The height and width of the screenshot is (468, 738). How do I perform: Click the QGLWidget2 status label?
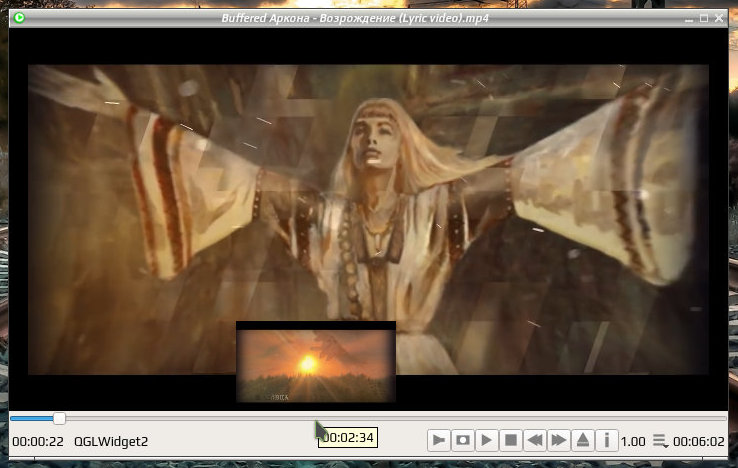(111, 442)
